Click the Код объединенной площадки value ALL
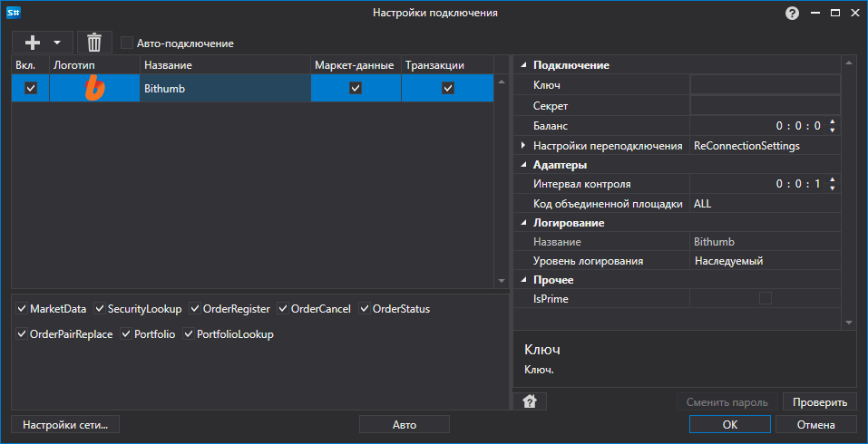Viewport: 868px width, 444px height. (765, 204)
